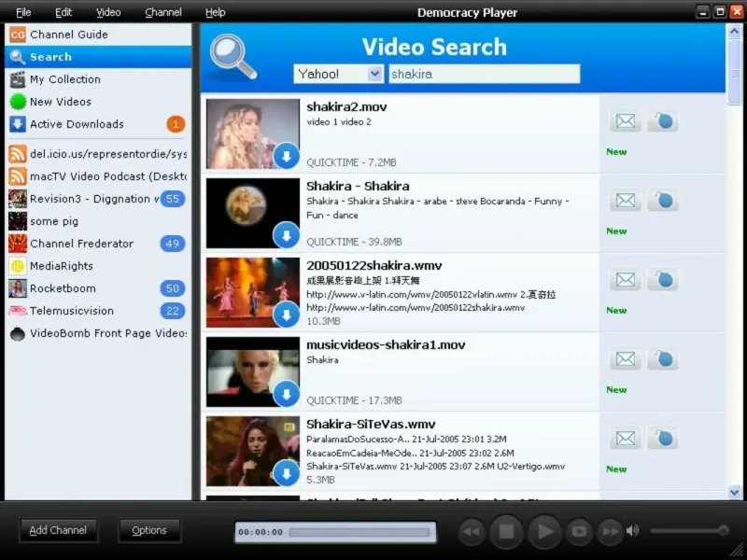Click scrollbar down arrow in results
Image resolution: width=747 pixels, height=560 pixels.
tap(734, 492)
